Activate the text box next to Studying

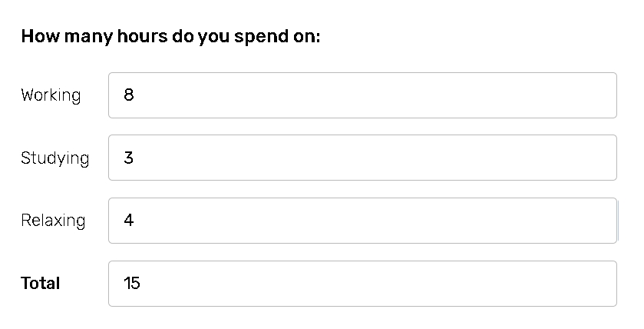point(362,158)
